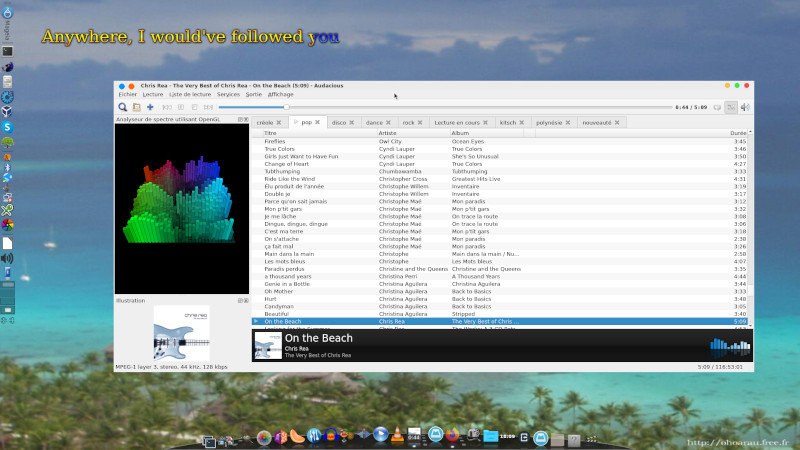Image resolution: width=800 pixels, height=450 pixels.
Task: Open the Fichier menu
Action: coord(127,94)
